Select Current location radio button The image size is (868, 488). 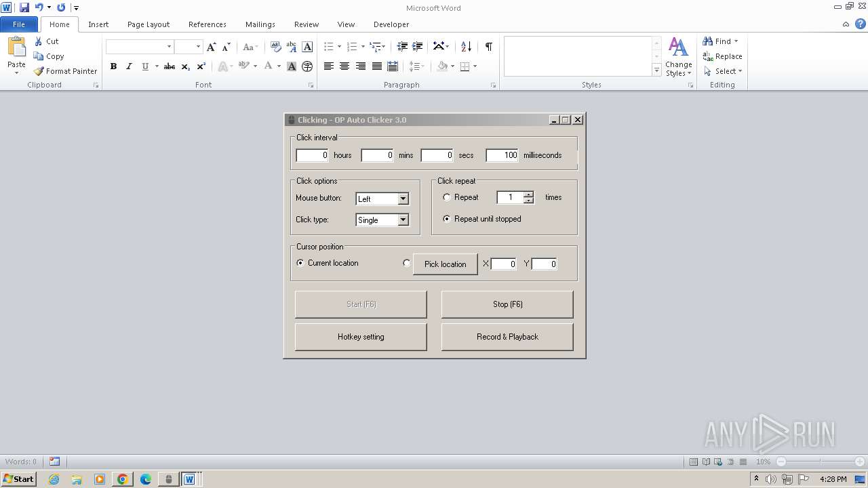(300, 263)
